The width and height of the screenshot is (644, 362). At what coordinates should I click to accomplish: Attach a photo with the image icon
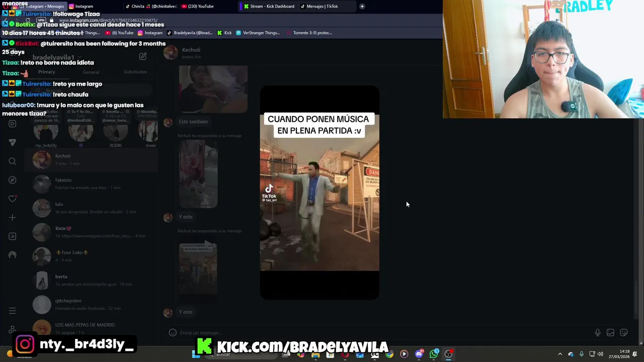click(610, 332)
